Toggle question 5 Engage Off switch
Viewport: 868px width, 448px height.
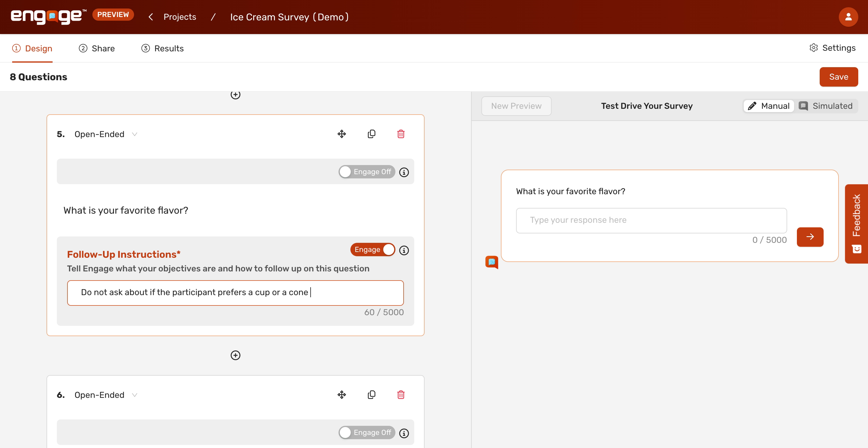(x=367, y=172)
